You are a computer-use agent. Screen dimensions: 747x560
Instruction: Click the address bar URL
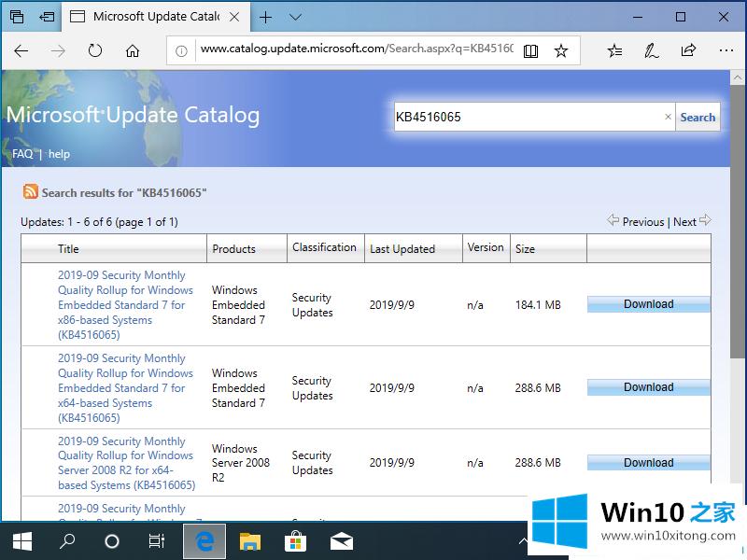357,49
